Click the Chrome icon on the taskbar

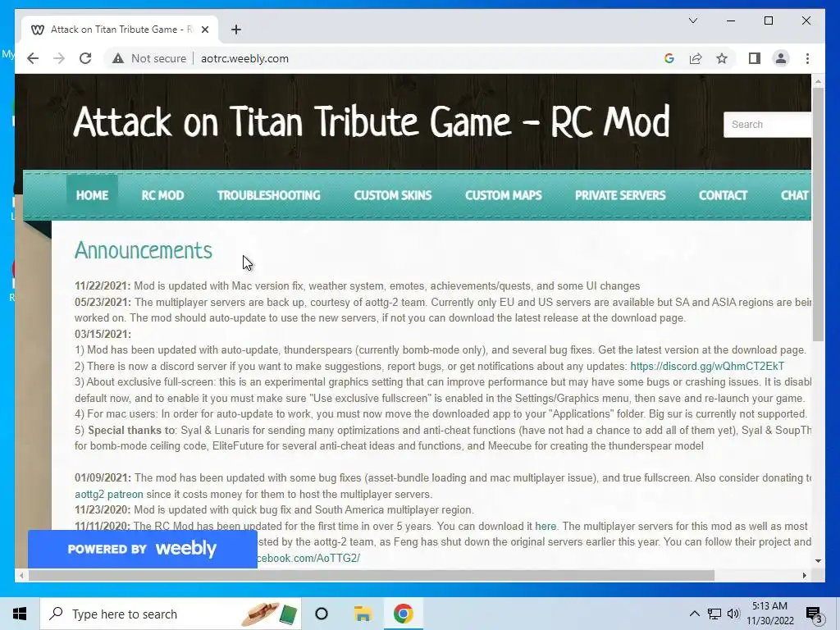pyautogui.click(x=404, y=614)
